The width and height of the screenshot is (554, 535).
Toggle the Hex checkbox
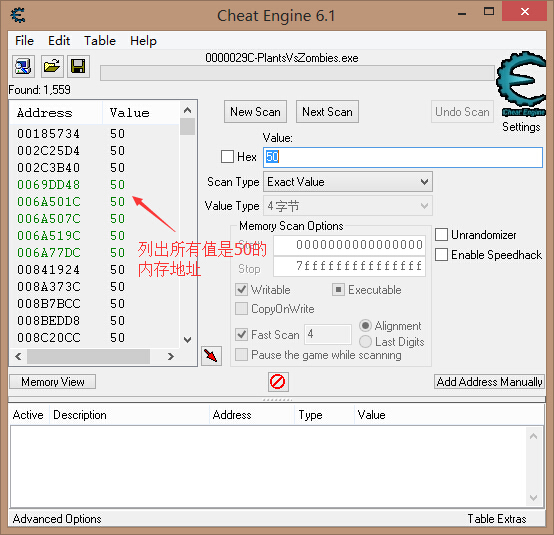click(227, 157)
